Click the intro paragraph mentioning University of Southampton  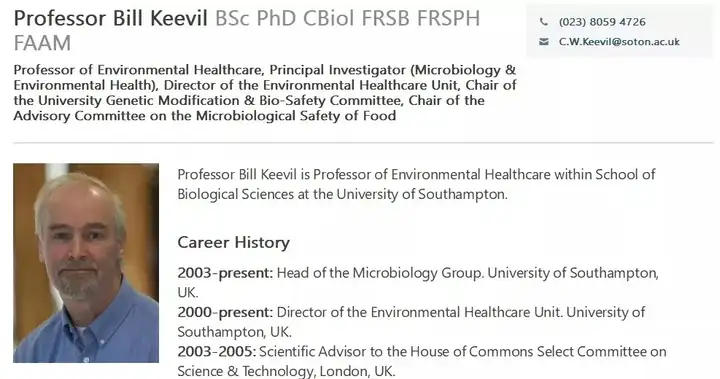pos(416,184)
